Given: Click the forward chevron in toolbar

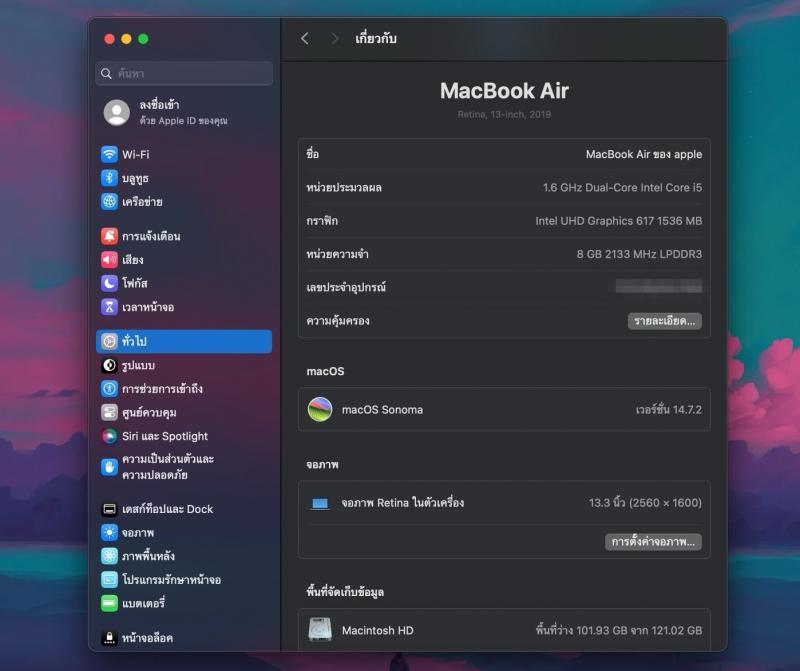Looking at the screenshot, I should click(x=334, y=38).
